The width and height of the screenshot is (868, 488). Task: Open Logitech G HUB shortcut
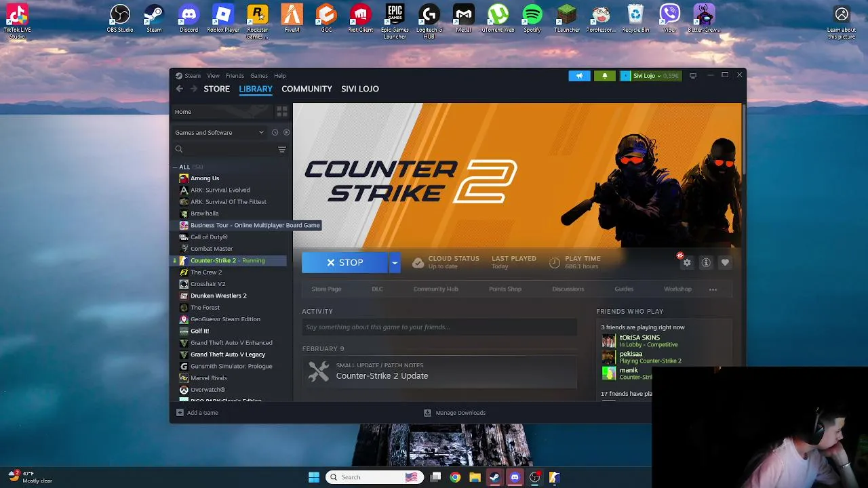[x=429, y=20]
